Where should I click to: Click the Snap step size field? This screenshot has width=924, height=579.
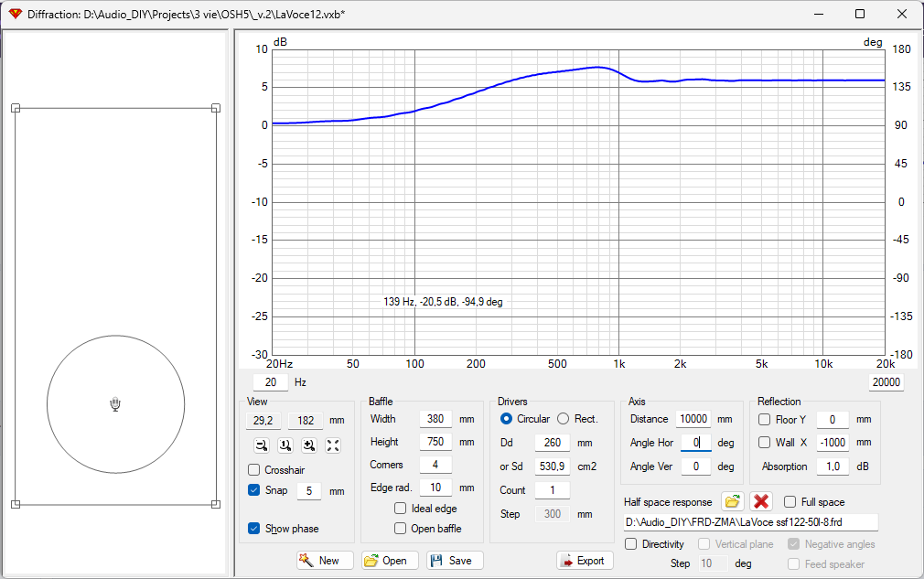pos(309,490)
